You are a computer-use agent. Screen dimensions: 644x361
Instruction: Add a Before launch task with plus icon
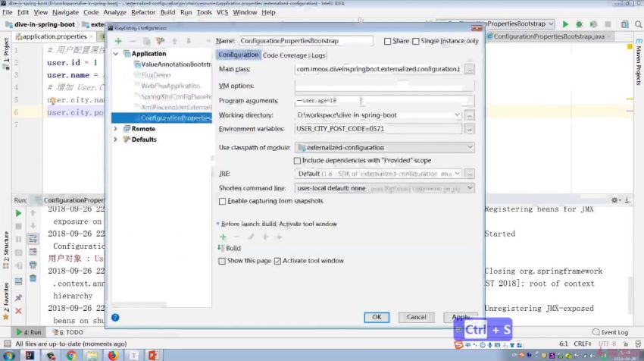click(223, 237)
